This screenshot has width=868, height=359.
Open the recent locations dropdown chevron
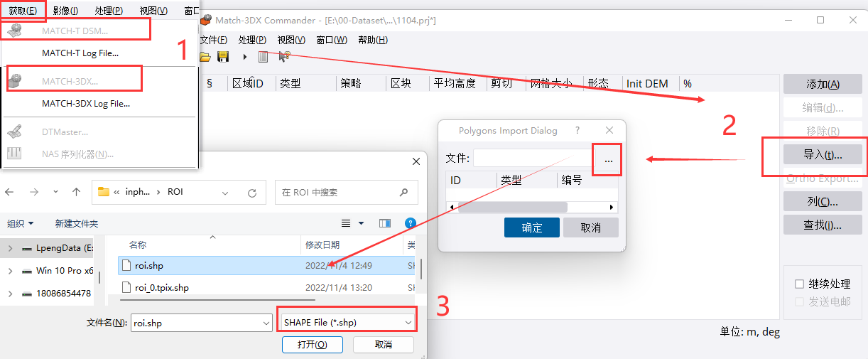(55, 192)
